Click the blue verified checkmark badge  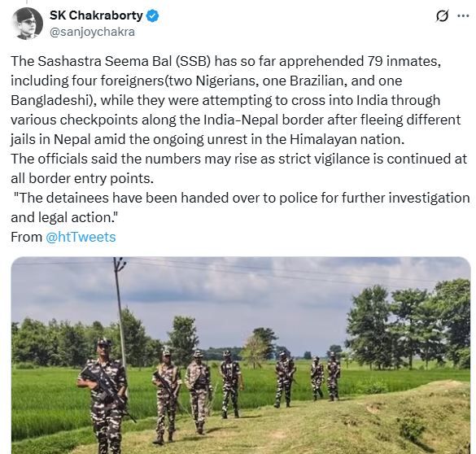(153, 15)
